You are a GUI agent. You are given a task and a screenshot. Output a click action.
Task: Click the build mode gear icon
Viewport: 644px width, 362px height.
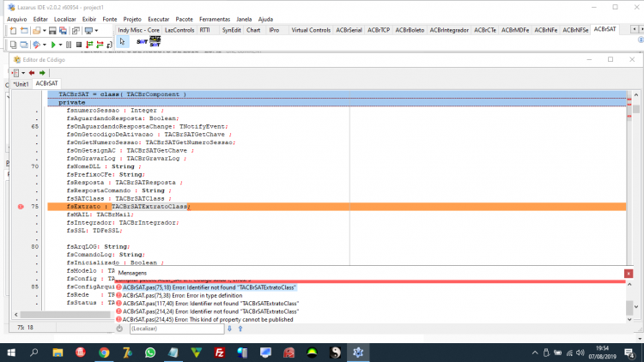[x=37, y=45]
